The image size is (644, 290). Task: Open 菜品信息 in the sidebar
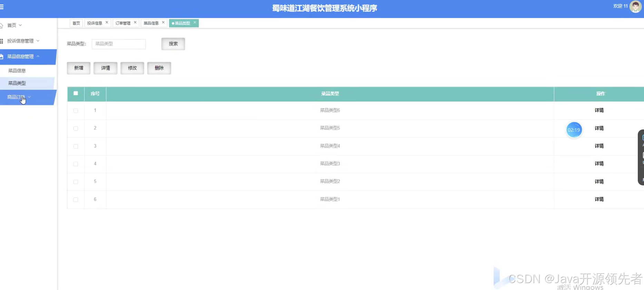point(17,70)
